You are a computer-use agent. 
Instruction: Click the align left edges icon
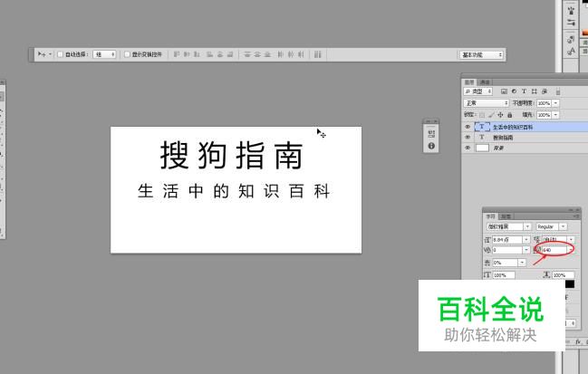(209, 54)
